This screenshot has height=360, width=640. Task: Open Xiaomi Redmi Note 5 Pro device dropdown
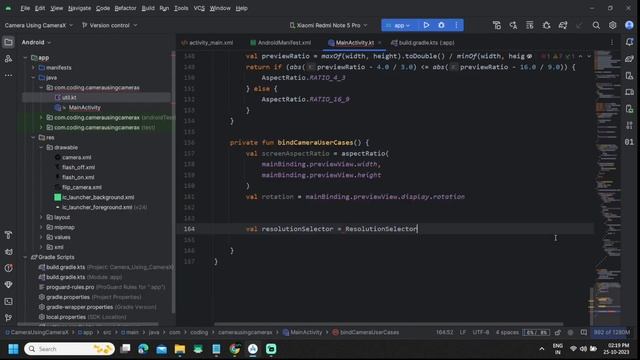tap(329, 25)
